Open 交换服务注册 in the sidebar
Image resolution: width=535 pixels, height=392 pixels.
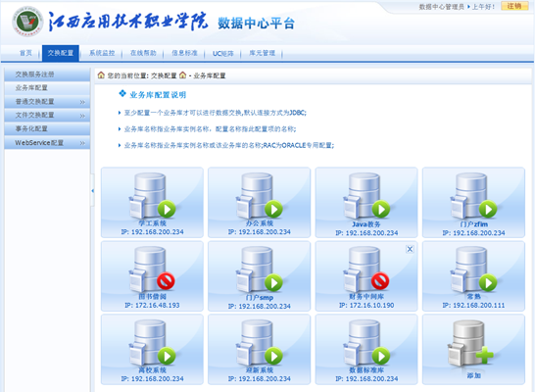coord(47,74)
